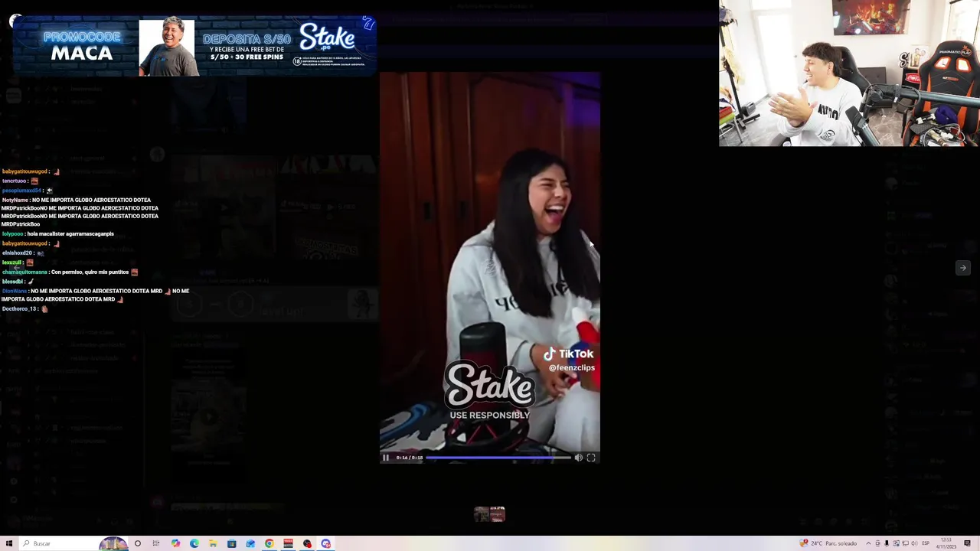This screenshot has width=980, height=551.
Task: Click the 0:16 / 0:18 time display
Action: pos(410,458)
